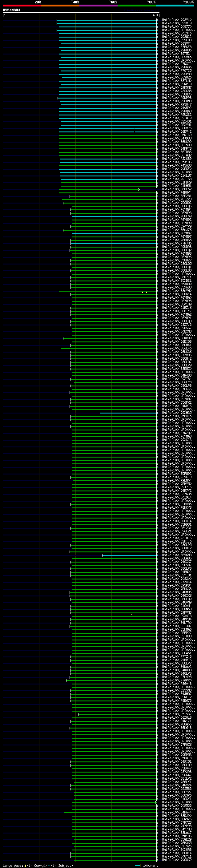Click the short cyan bar of UniRef100_Q9XHG5

(129, 413)
